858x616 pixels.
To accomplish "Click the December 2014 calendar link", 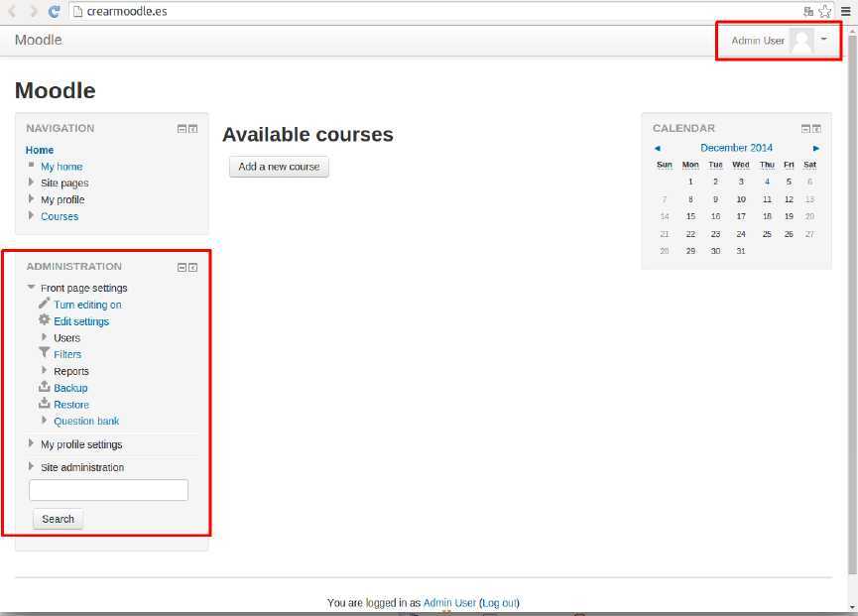I will pyautogui.click(x=737, y=148).
